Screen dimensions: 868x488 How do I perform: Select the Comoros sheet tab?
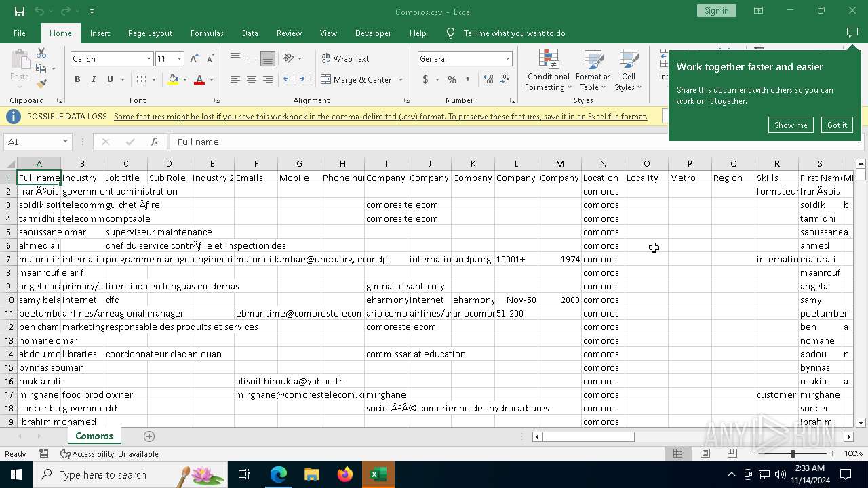(x=94, y=436)
